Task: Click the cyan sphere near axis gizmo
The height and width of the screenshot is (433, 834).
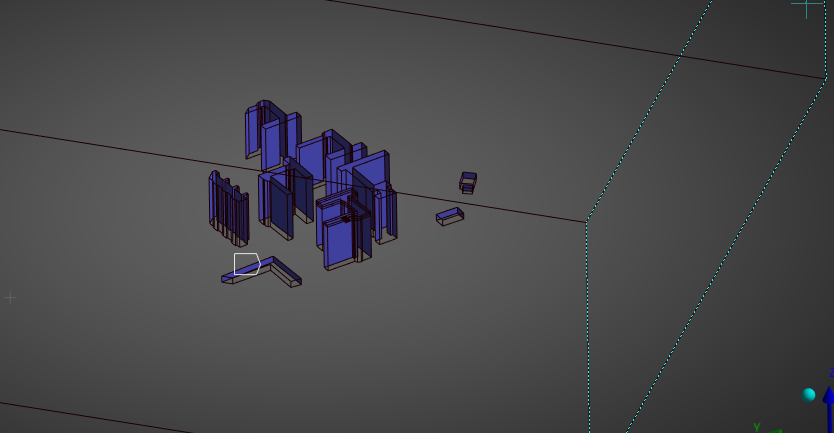Action: pos(809,395)
